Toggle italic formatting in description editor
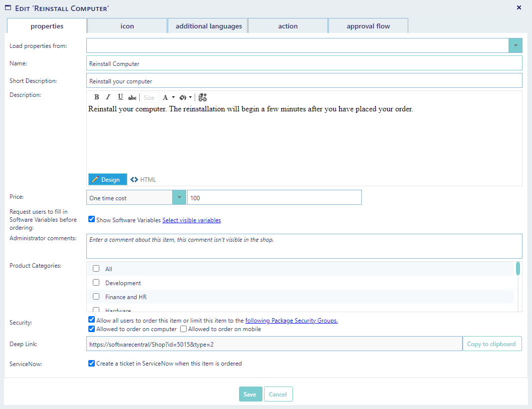This screenshot has width=532, height=409. coord(108,97)
